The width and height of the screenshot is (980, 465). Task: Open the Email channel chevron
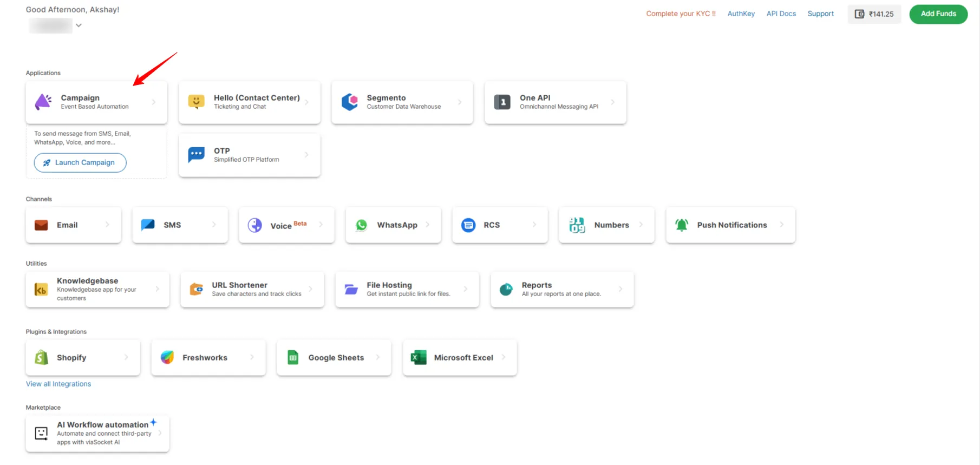[x=107, y=225]
